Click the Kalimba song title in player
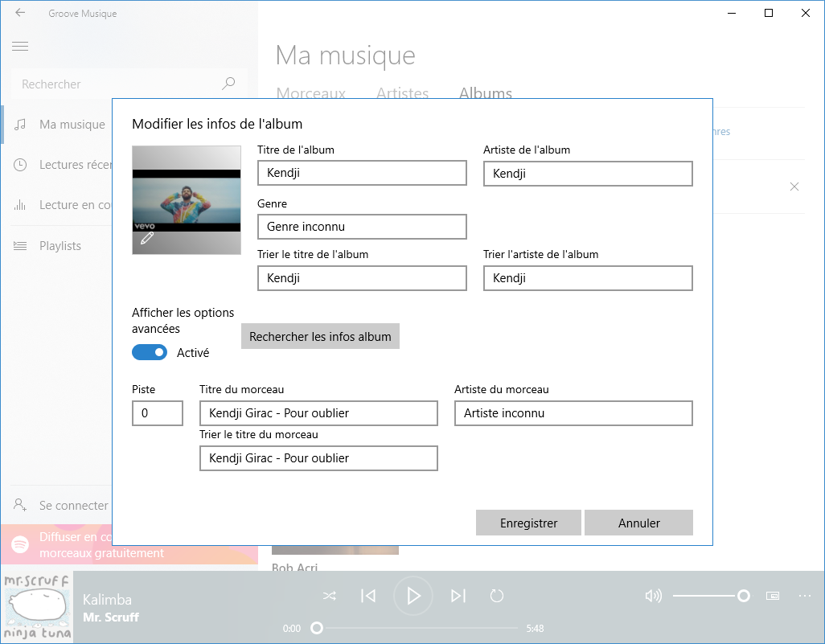This screenshot has height=644, width=825. [107, 600]
